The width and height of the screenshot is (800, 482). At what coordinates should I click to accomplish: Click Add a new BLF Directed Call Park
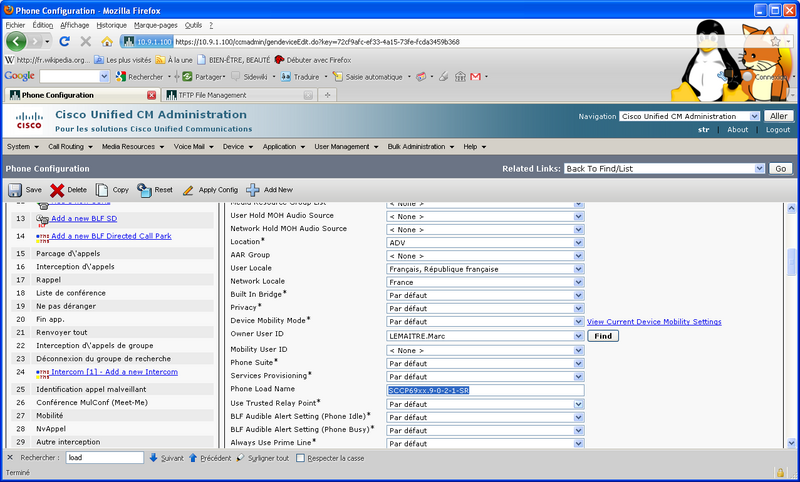pos(112,236)
